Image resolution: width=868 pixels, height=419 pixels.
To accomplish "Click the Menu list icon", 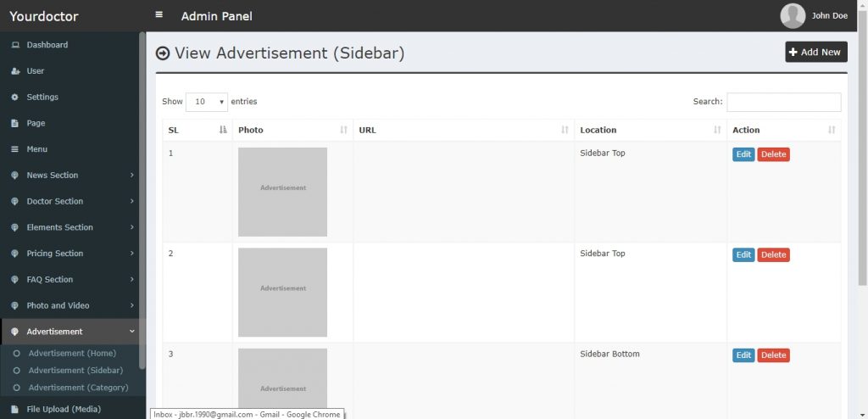I will pos(15,149).
